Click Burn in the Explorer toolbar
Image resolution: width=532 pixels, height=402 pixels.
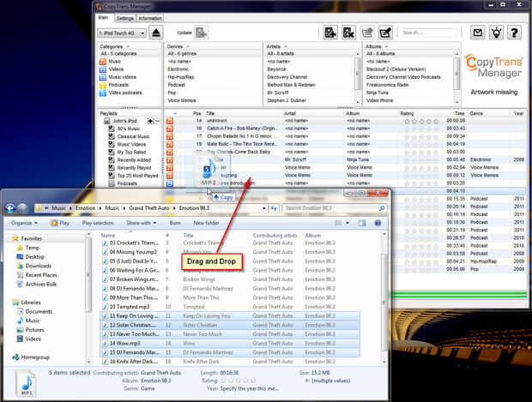tap(175, 223)
